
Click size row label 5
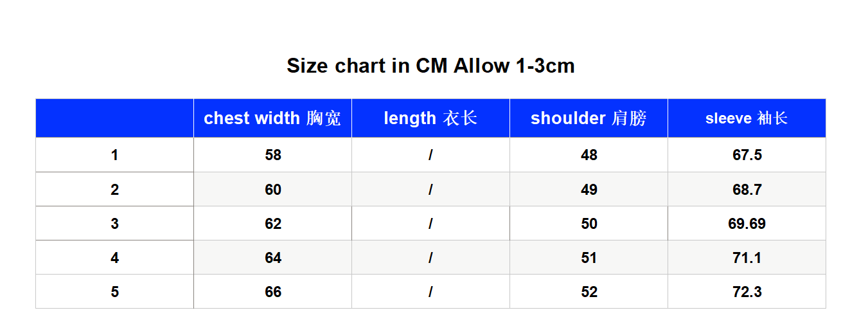(114, 292)
